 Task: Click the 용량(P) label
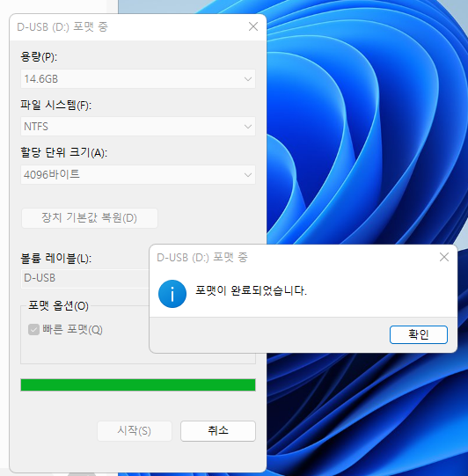(39, 56)
